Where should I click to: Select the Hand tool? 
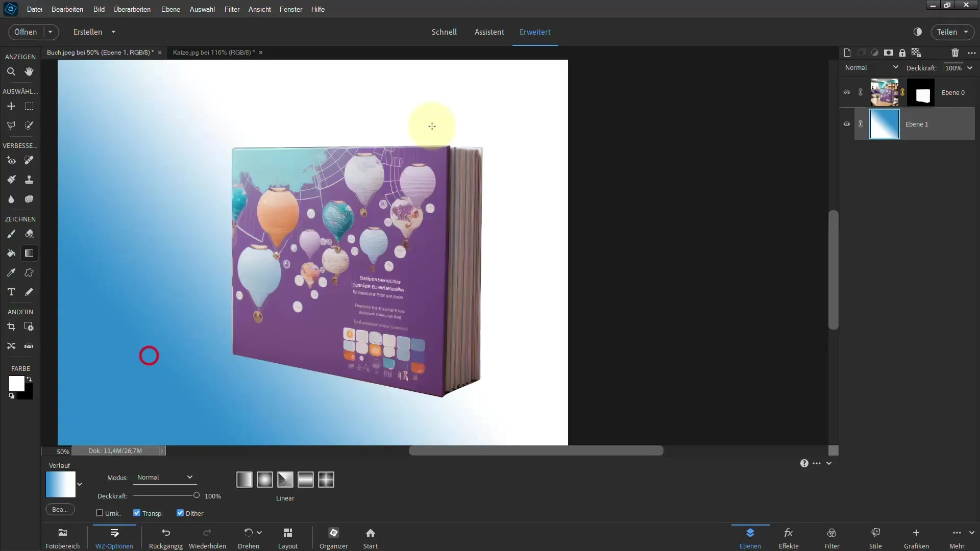[29, 72]
